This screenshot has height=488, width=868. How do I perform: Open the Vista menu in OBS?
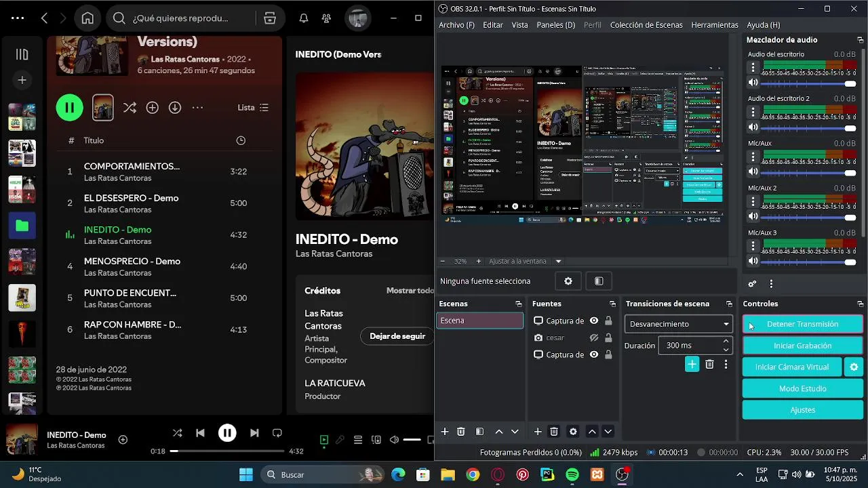pyautogui.click(x=519, y=25)
